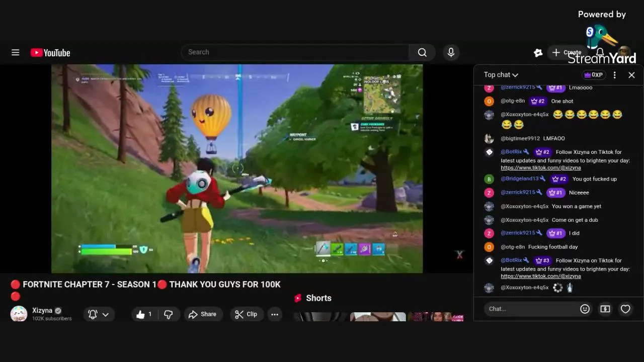
Task: Open the TikTok link in BotRix's first message
Action: [x=541, y=168]
